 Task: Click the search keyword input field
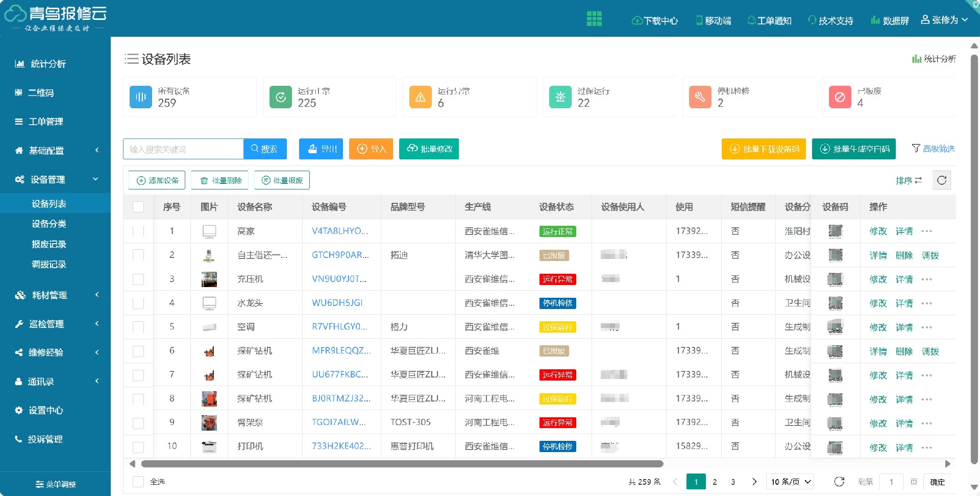pyautogui.click(x=183, y=149)
